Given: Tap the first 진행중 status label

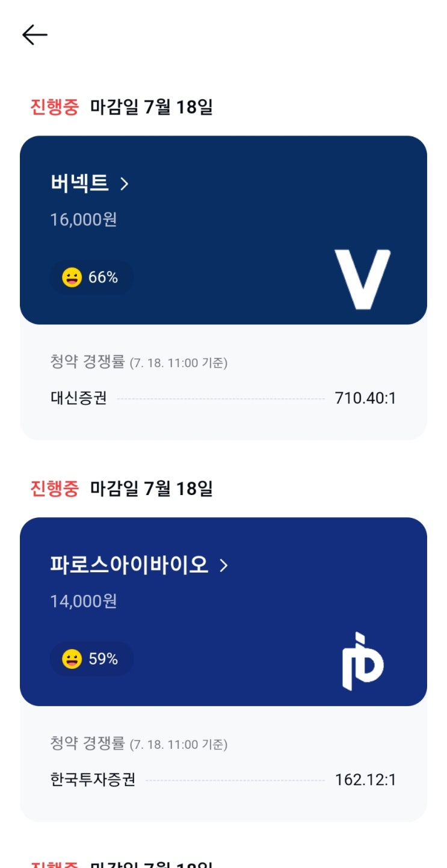Looking at the screenshot, I should click(x=55, y=108).
